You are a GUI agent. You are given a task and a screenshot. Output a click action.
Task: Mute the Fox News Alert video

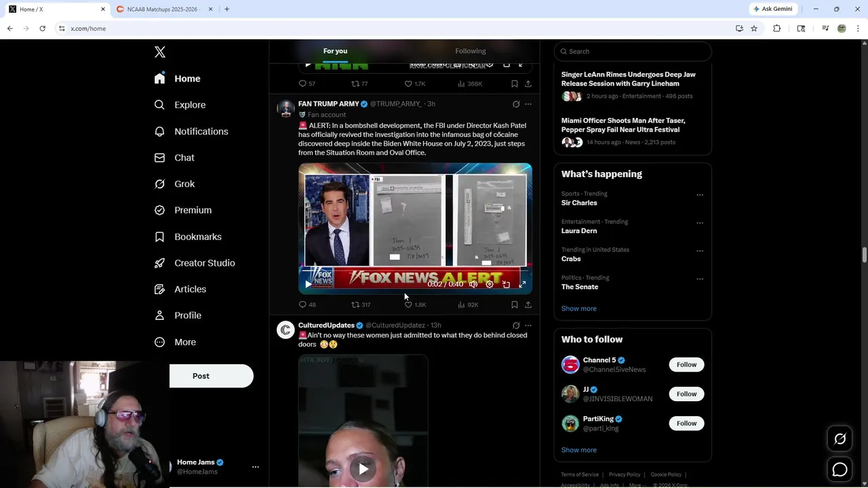[x=473, y=285]
